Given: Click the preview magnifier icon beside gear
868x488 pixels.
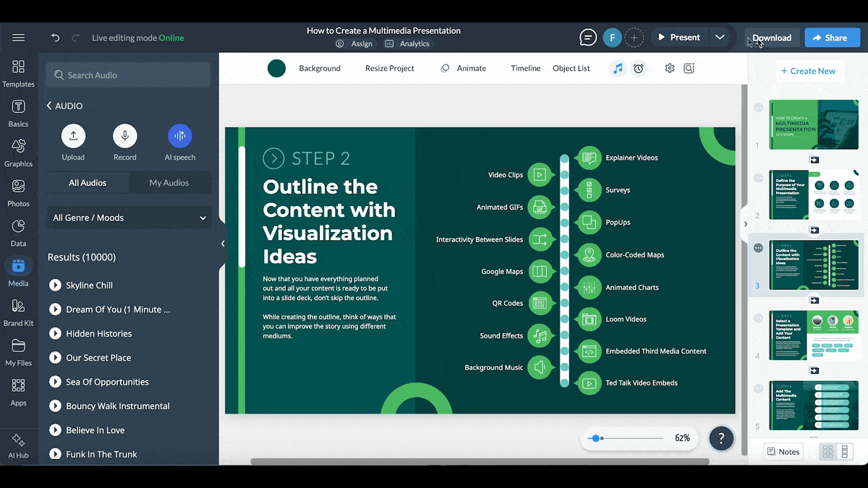Looking at the screenshot, I should [689, 68].
